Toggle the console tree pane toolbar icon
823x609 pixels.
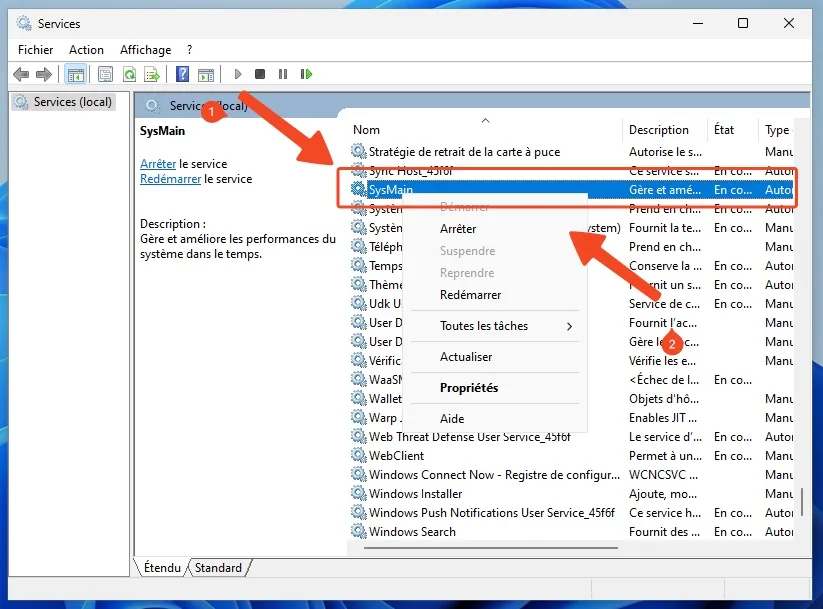(75, 74)
